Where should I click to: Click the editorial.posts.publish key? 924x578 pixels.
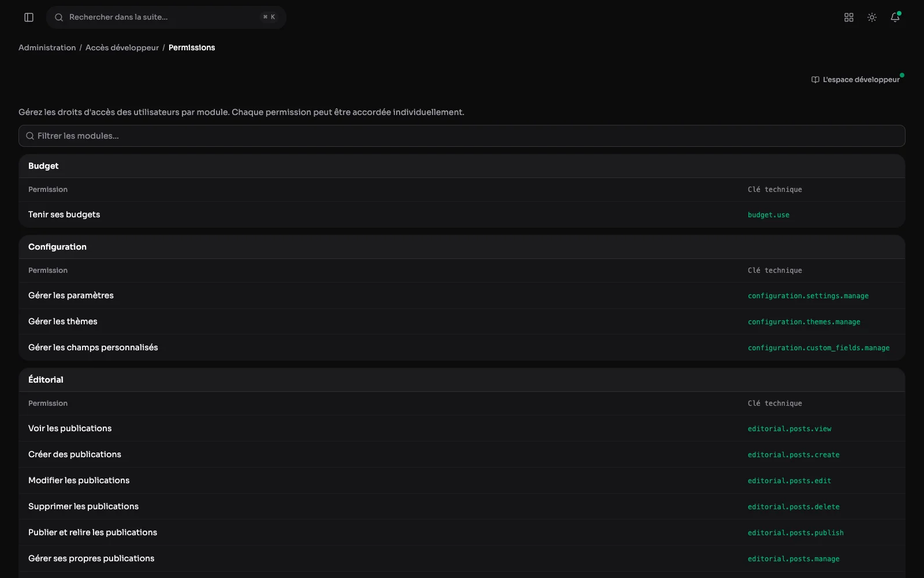click(x=796, y=533)
